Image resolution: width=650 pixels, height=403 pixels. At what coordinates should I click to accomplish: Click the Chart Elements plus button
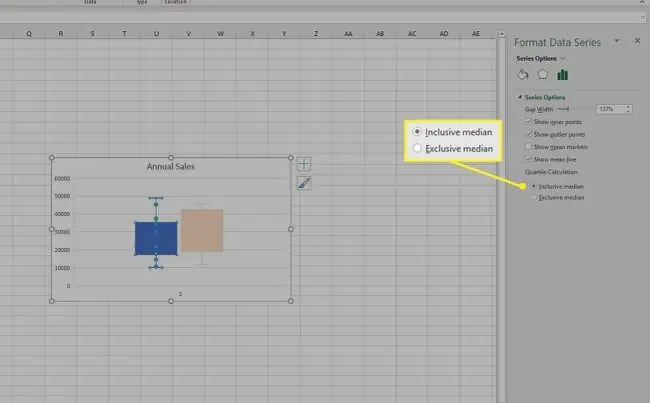[304, 164]
